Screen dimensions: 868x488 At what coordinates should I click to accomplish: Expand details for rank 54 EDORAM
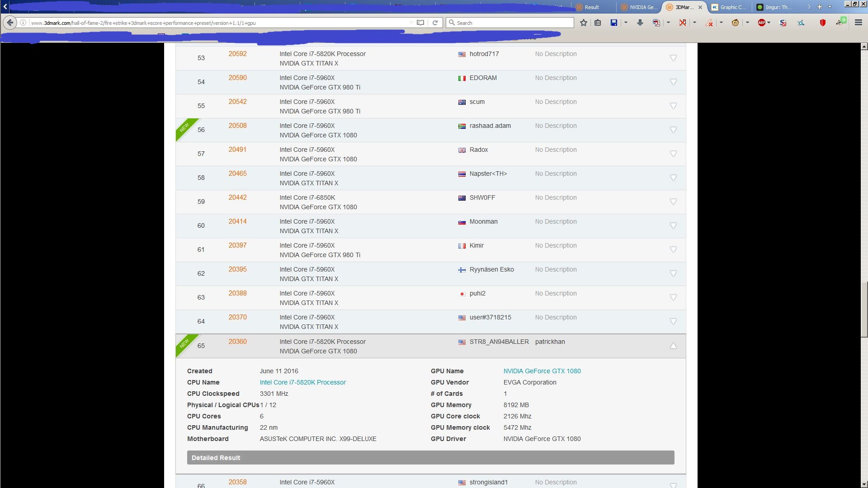(x=673, y=82)
